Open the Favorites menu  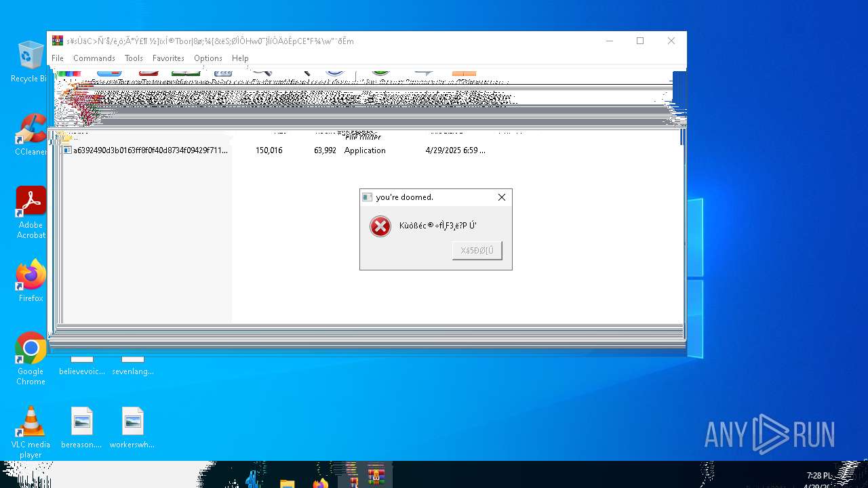(x=168, y=58)
